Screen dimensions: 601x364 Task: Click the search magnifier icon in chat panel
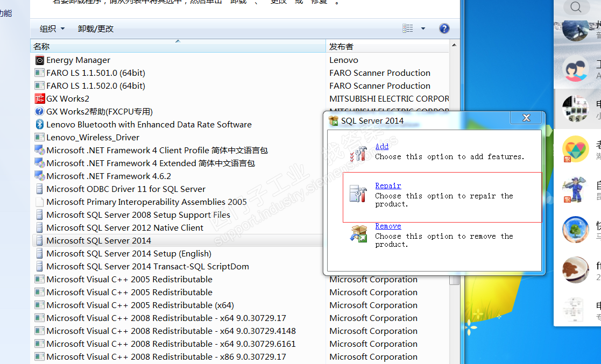(576, 6)
